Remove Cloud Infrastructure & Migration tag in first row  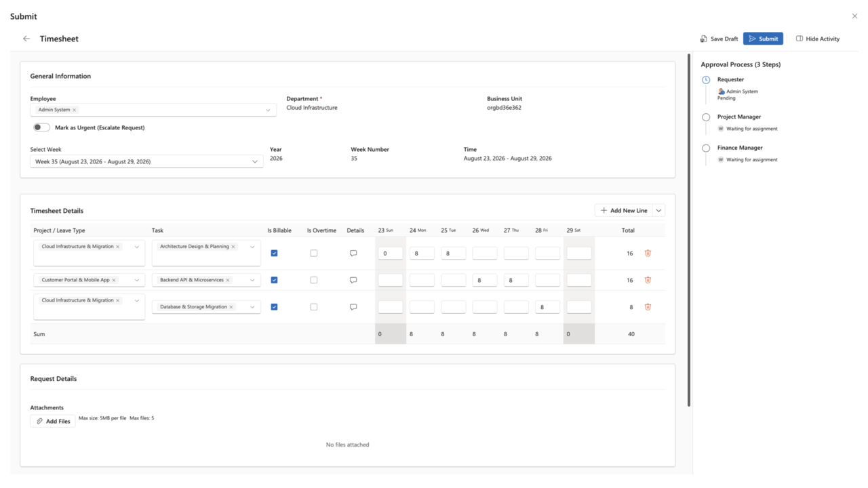(118, 247)
